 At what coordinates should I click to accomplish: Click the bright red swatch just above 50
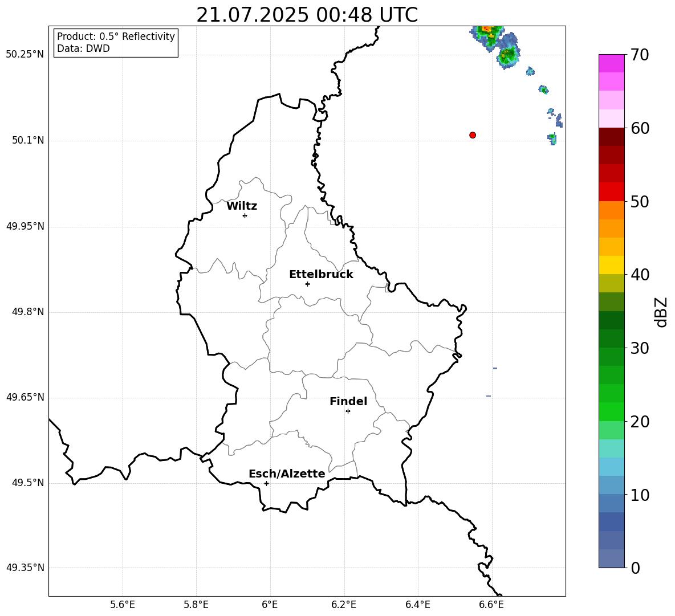[x=611, y=192]
